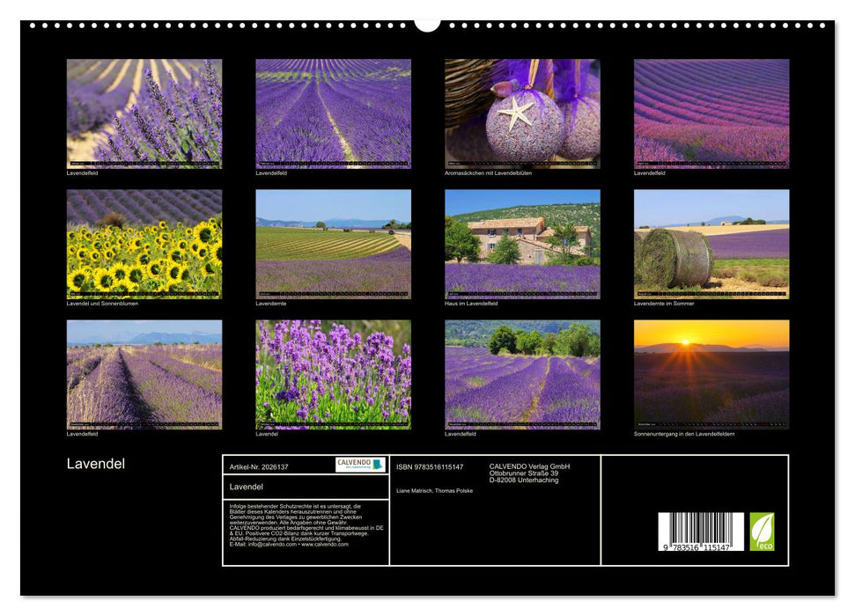Expand the publisher address block
The width and height of the screenshot is (855, 616).
pos(528,471)
